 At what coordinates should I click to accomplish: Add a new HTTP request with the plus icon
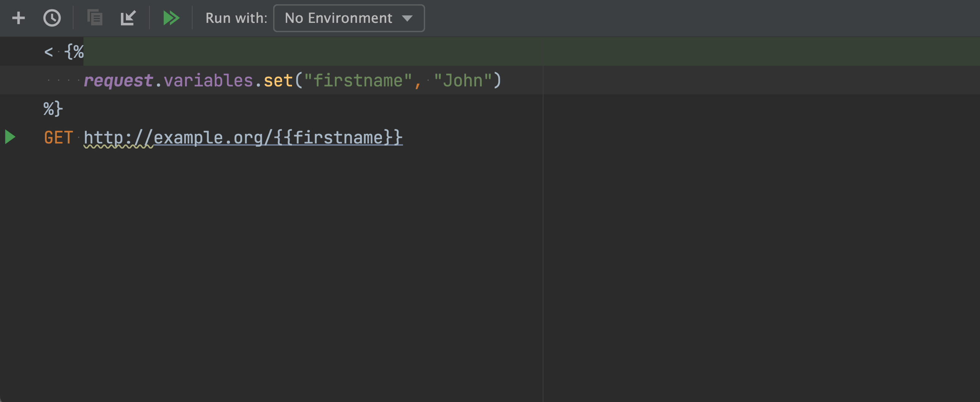coord(18,17)
